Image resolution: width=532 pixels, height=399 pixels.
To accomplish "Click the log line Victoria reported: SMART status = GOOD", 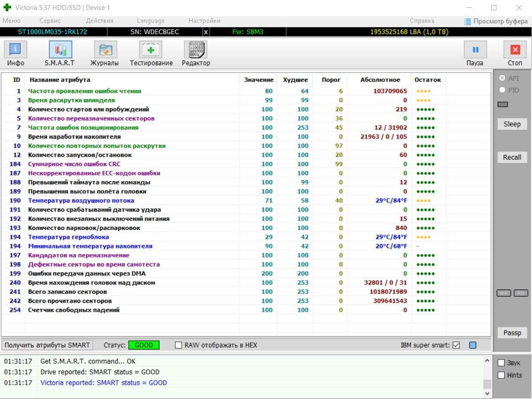I will point(104,383).
